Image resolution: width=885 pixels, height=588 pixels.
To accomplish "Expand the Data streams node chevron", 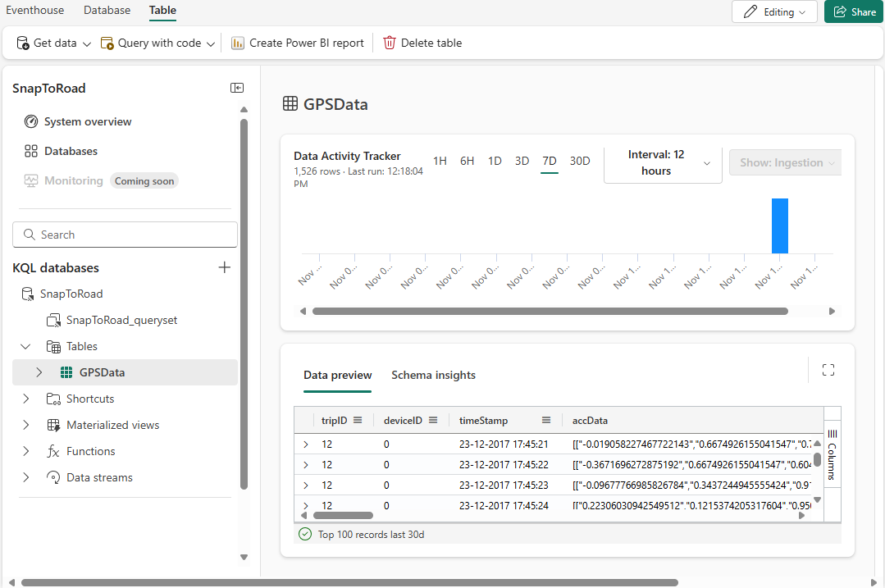I will coord(25,477).
